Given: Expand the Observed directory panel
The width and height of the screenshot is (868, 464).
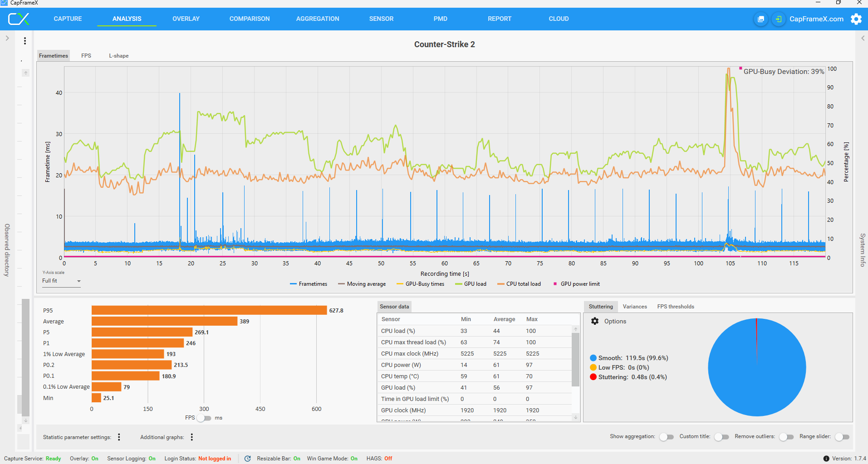Looking at the screenshot, I should [7, 38].
